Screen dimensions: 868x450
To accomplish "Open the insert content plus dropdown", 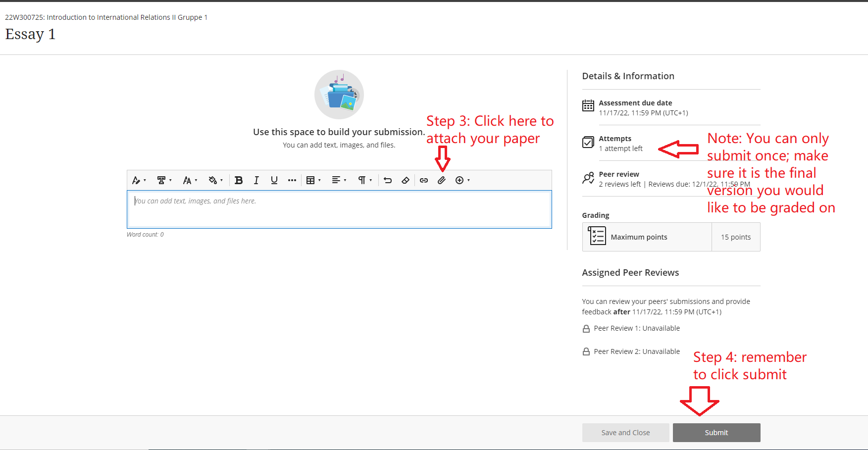I will tap(462, 180).
